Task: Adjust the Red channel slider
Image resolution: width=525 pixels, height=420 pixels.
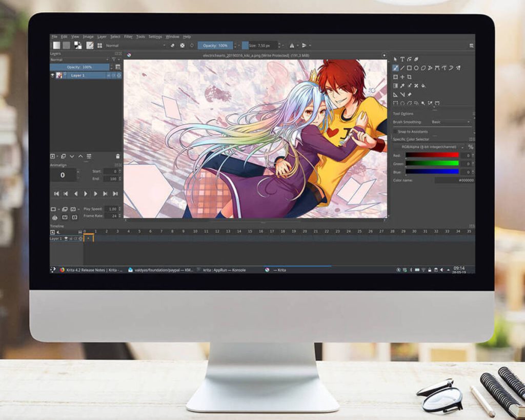Action: point(432,155)
